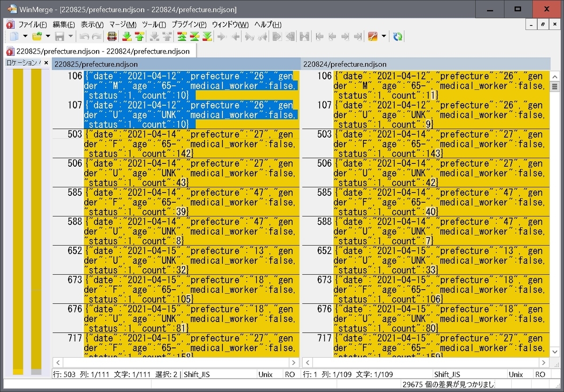Jump to Next Difference icon
The height and width of the screenshot is (392, 564).
point(127,36)
